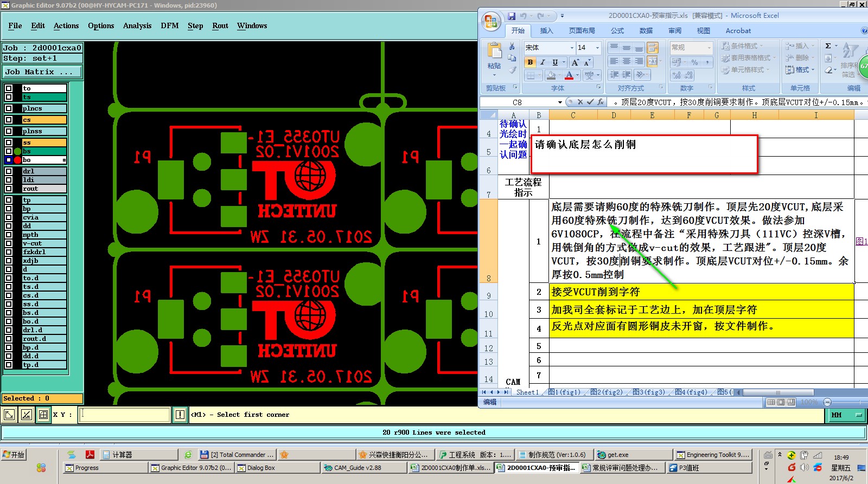This screenshot has height=484, width=868.
Task: Click the exclamation mark icon in Graphic Editor
Action: (180, 415)
